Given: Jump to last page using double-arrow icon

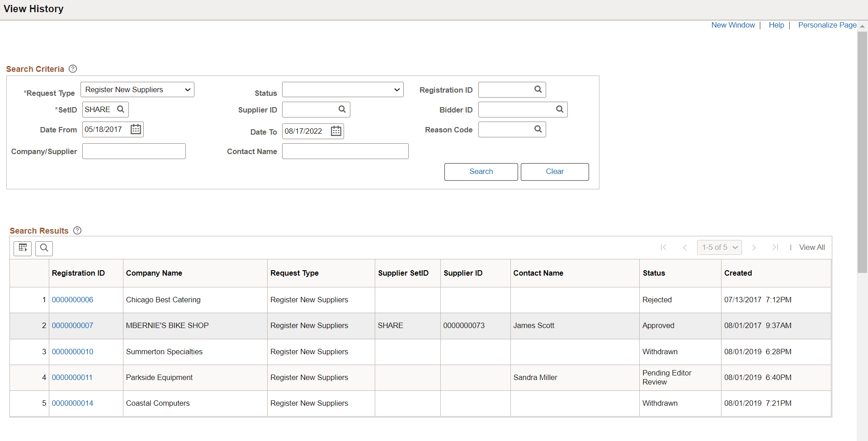Looking at the screenshot, I should click(775, 247).
